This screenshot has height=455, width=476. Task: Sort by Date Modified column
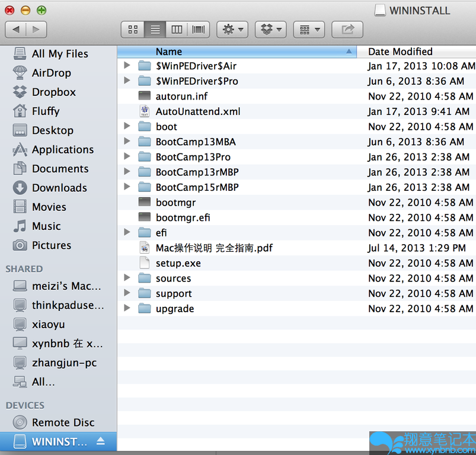click(x=417, y=52)
